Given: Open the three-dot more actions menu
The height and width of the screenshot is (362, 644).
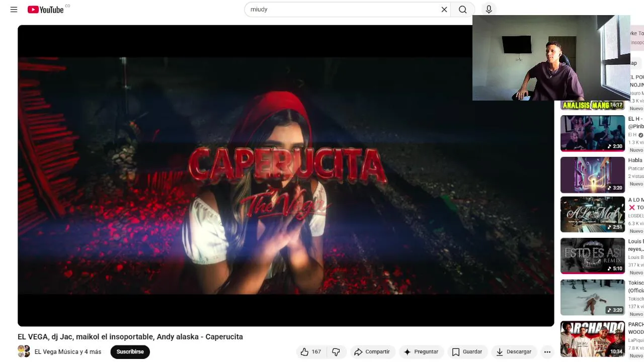Looking at the screenshot, I should tap(547, 352).
